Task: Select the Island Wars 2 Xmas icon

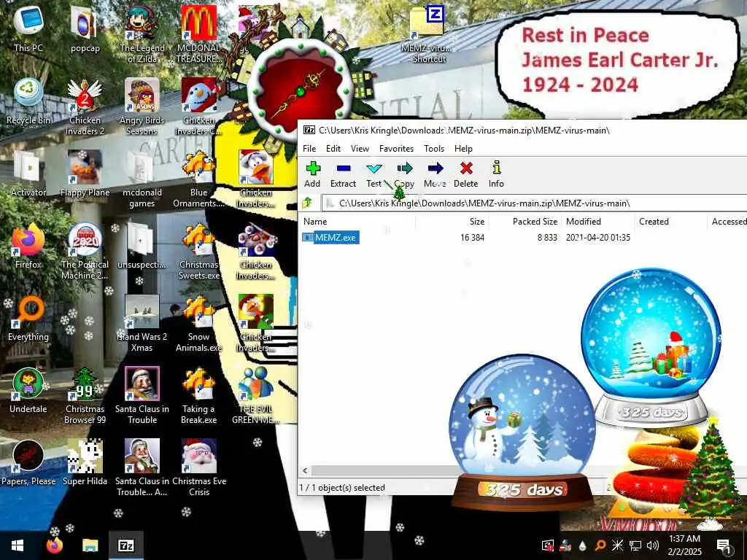Action: 142,324
